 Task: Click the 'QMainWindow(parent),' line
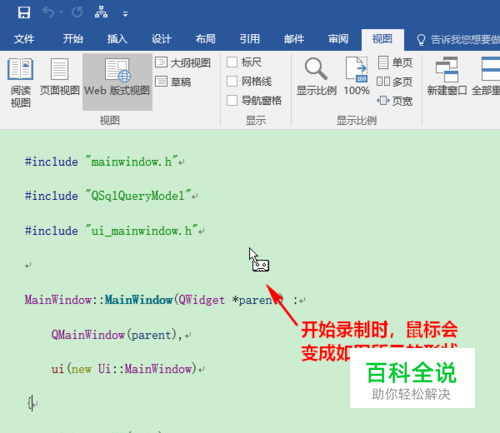tap(117, 334)
